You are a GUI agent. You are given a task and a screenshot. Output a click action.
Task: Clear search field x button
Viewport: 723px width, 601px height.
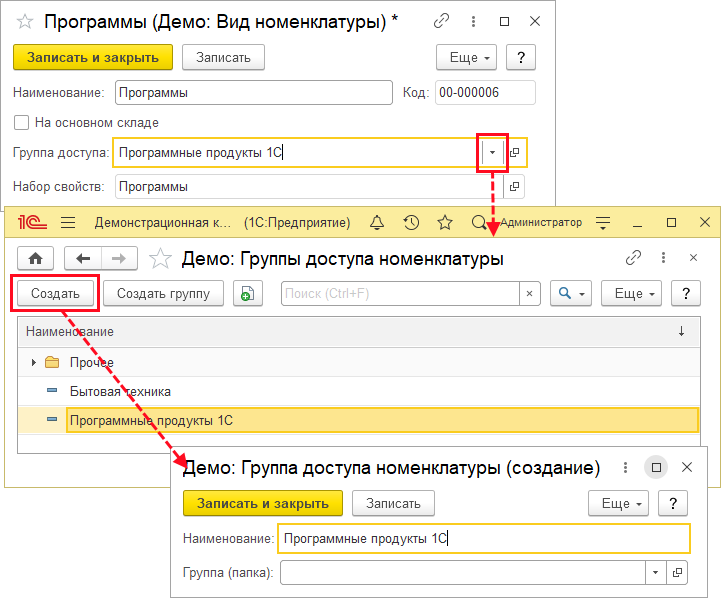(529, 293)
